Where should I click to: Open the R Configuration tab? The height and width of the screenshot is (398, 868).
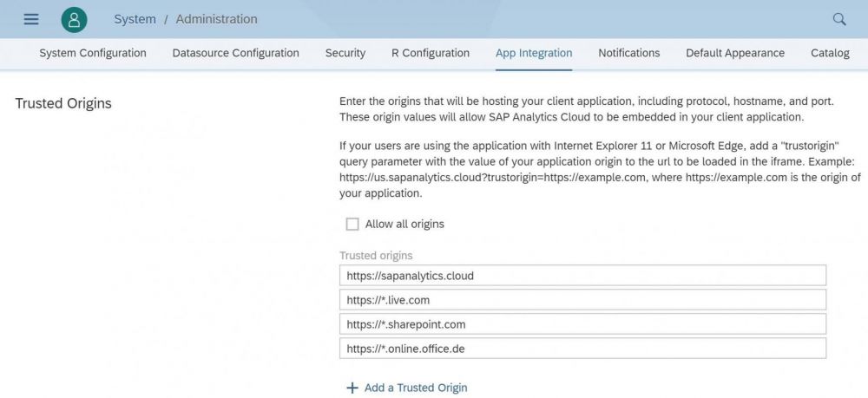point(431,53)
